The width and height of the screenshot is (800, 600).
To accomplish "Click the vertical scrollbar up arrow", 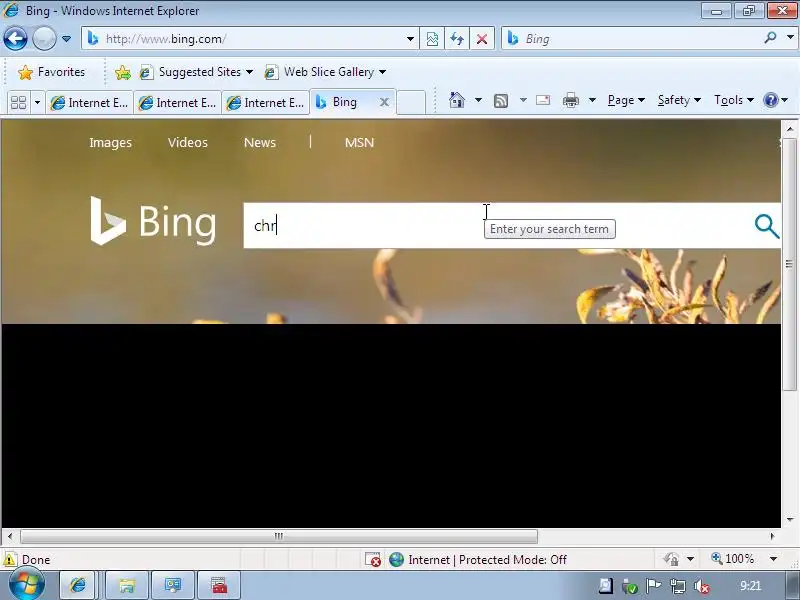I will click(790, 129).
